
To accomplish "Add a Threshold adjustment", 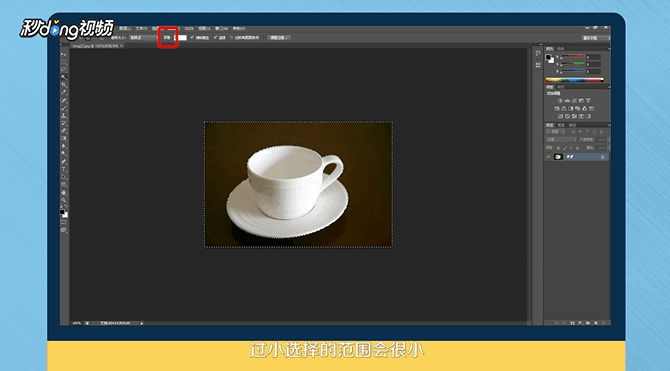I will pos(574,116).
